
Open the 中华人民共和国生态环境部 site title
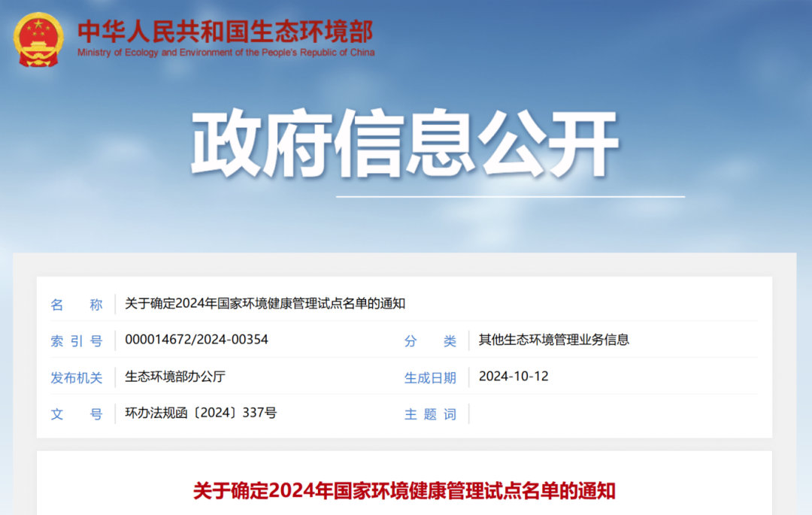(x=225, y=31)
